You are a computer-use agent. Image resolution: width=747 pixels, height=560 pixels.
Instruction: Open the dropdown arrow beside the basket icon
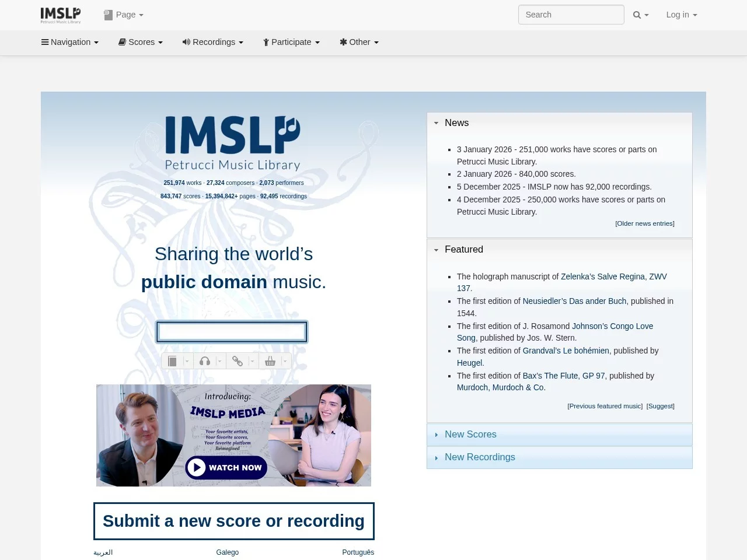click(284, 360)
